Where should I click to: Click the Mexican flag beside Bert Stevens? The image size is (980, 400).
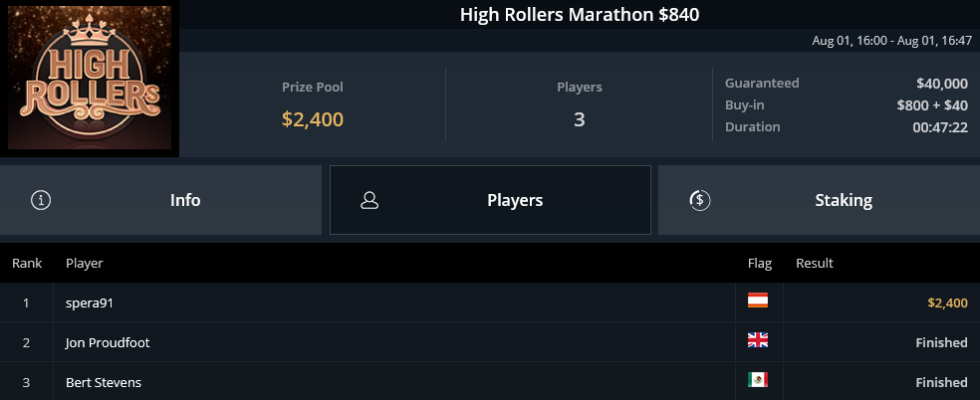point(758,379)
